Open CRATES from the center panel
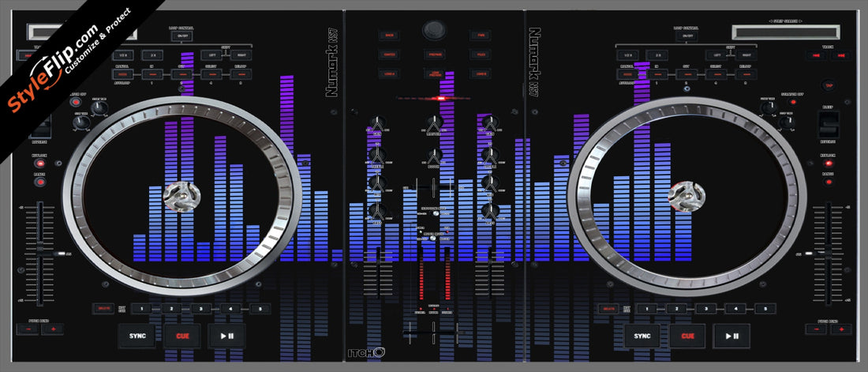 (x=389, y=54)
